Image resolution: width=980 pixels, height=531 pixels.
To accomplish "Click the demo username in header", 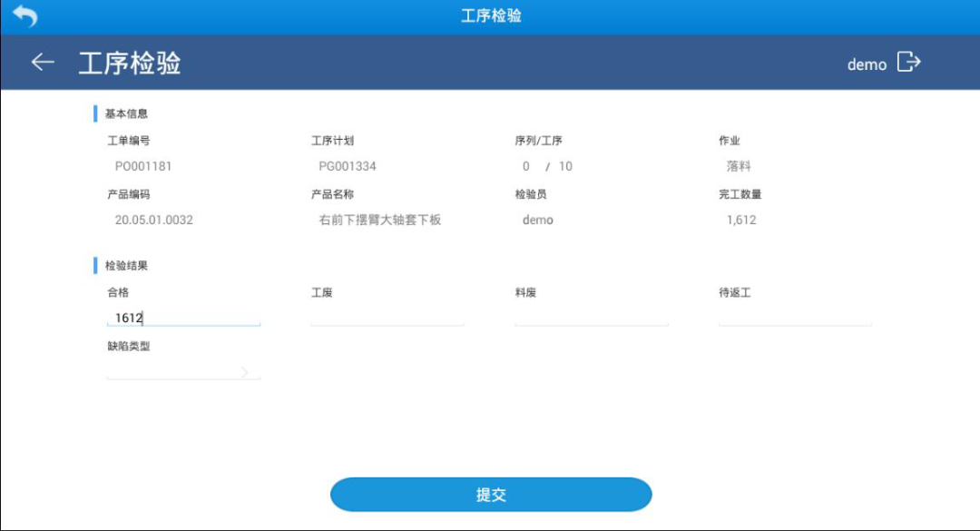I will [867, 64].
